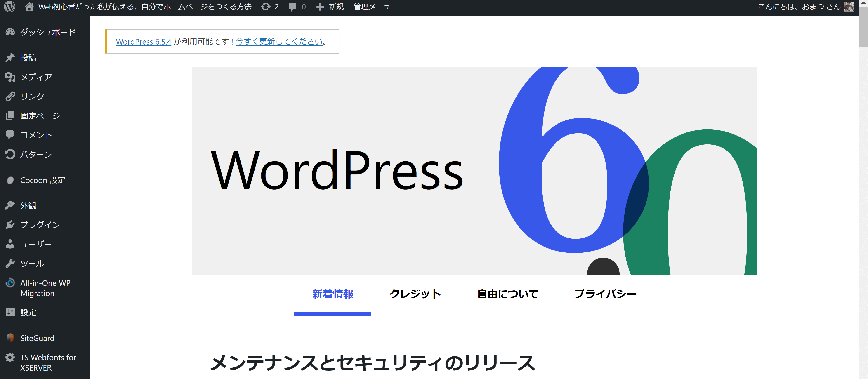The image size is (868, 379).
Task: Open comments bubble icon in admin bar
Action: click(292, 7)
